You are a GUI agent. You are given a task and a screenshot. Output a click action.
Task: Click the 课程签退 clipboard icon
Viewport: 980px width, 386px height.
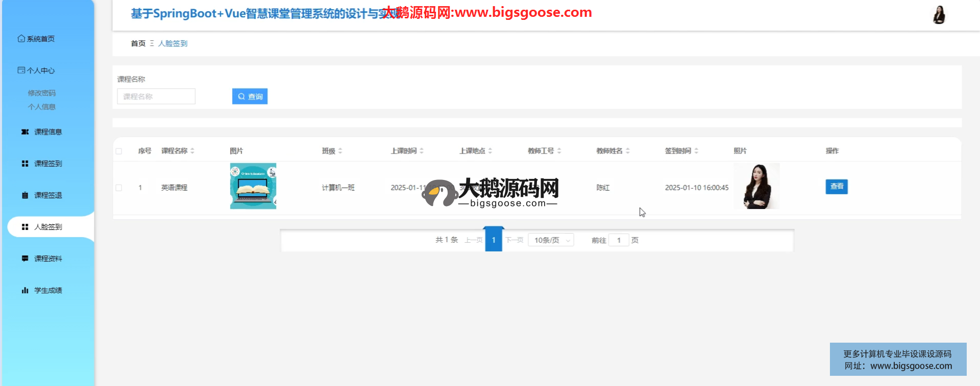pos(24,195)
